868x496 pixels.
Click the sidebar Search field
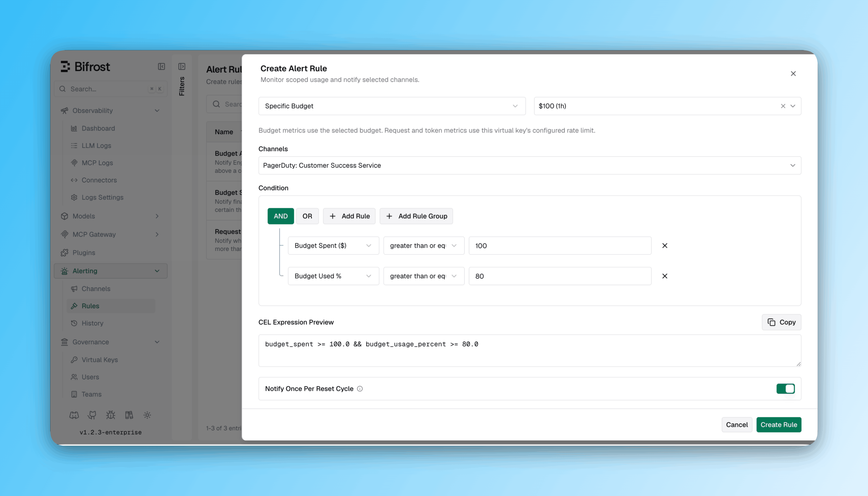pos(110,89)
